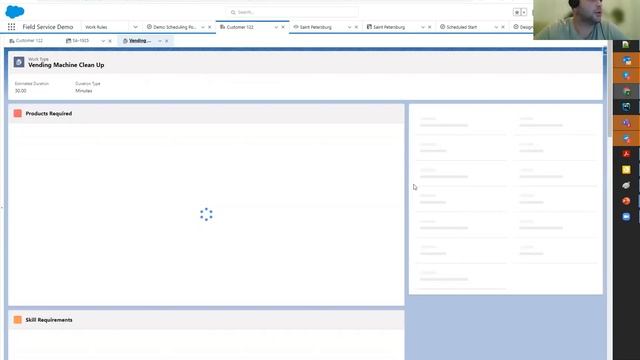Click the Demo Scheduling tab icon
The height and width of the screenshot is (360, 640).
[149, 27]
